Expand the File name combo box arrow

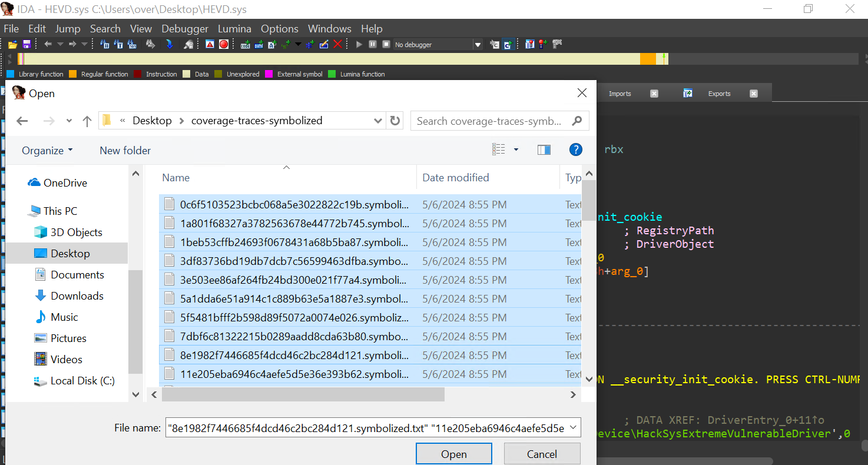click(574, 428)
